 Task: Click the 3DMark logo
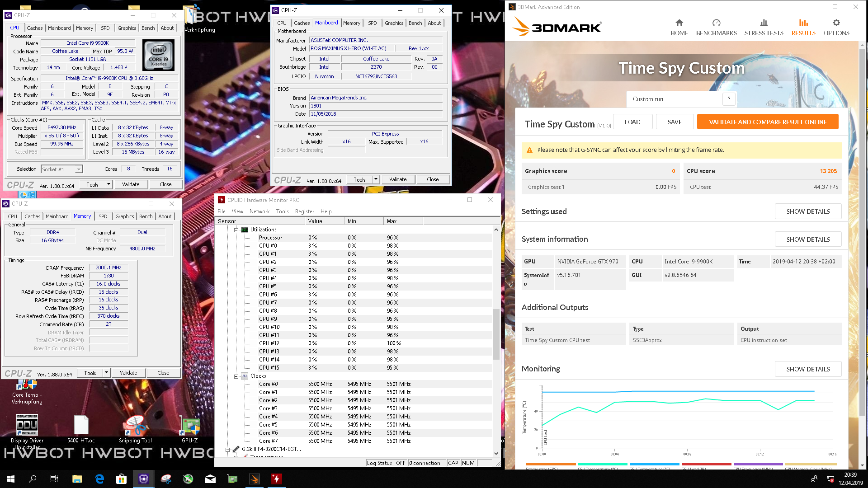tap(557, 27)
